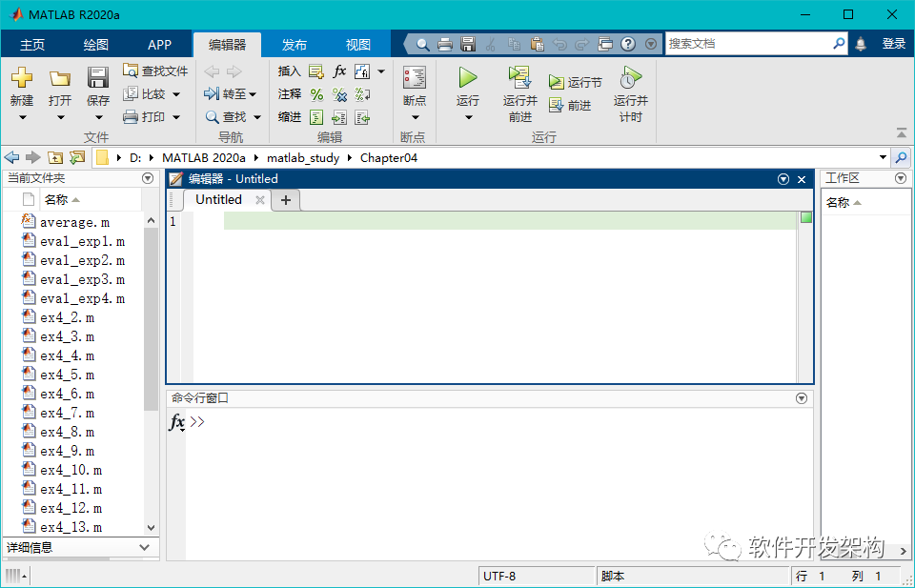The image size is (915, 588).
Task: Click the back arrow in address bar
Action: click(x=11, y=157)
